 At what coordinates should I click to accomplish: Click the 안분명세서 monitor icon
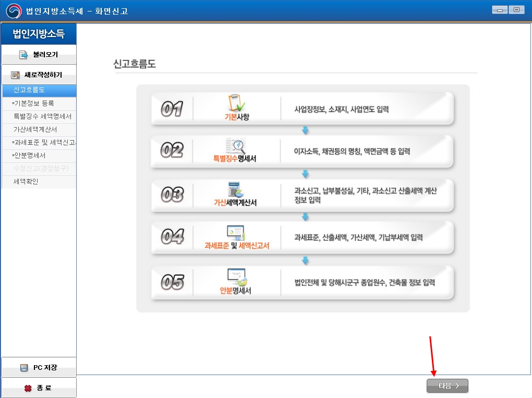tap(237, 277)
